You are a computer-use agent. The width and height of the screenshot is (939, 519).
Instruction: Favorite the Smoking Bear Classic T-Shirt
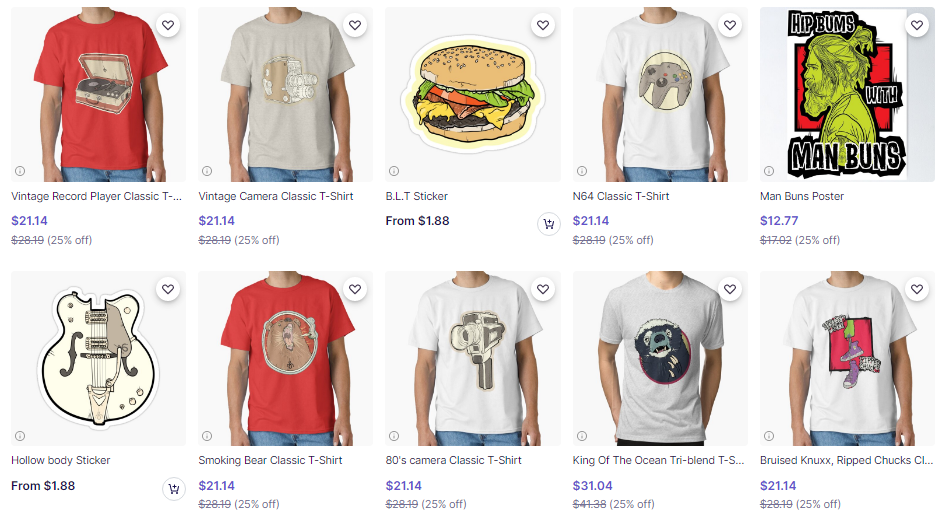(355, 289)
